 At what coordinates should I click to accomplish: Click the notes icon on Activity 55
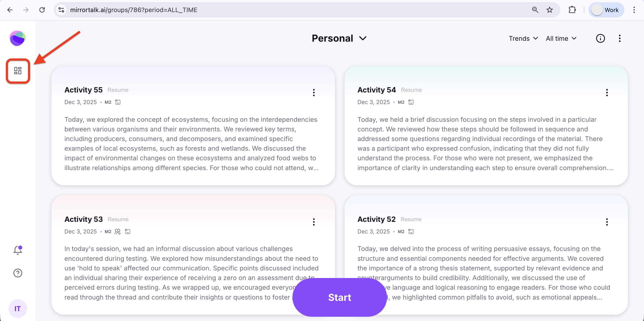point(118,102)
